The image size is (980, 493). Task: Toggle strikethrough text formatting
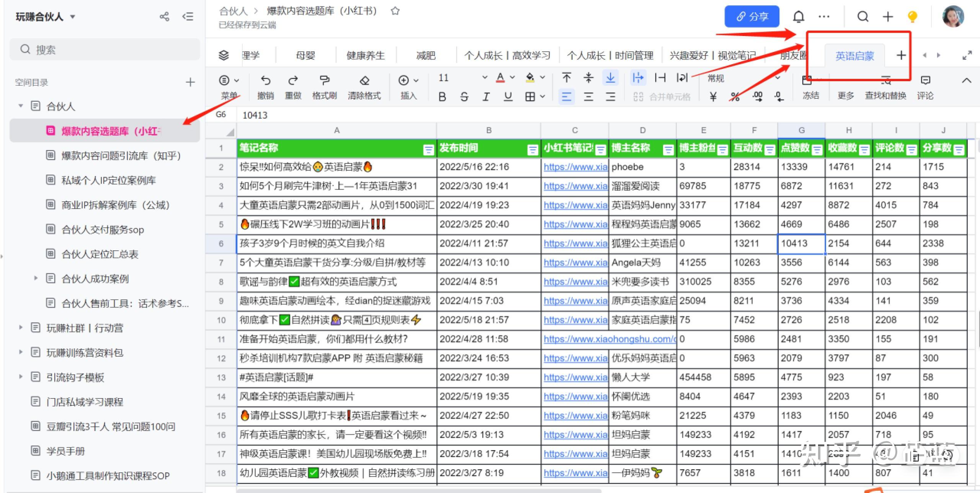tap(464, 96)
